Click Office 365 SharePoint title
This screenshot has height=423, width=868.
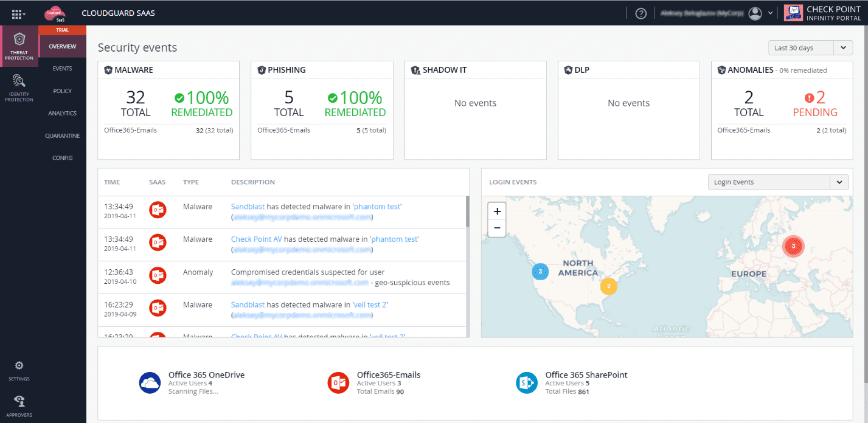(x=586, y=375)
